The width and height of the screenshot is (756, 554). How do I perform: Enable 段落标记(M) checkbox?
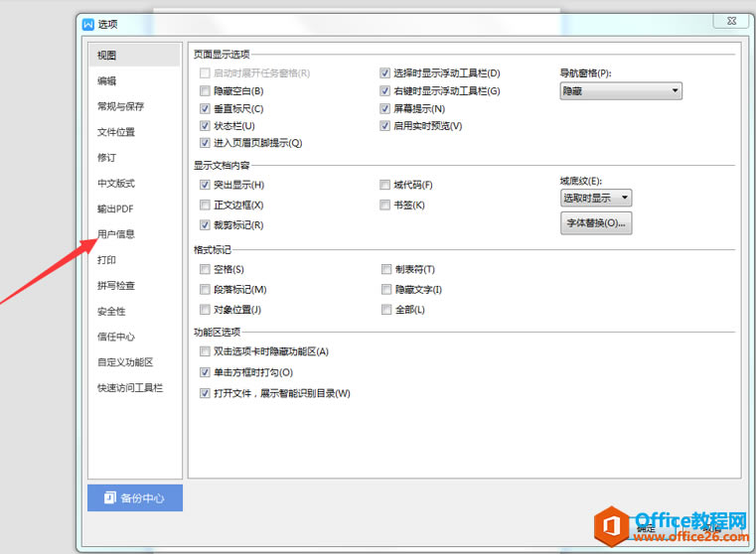205,289
